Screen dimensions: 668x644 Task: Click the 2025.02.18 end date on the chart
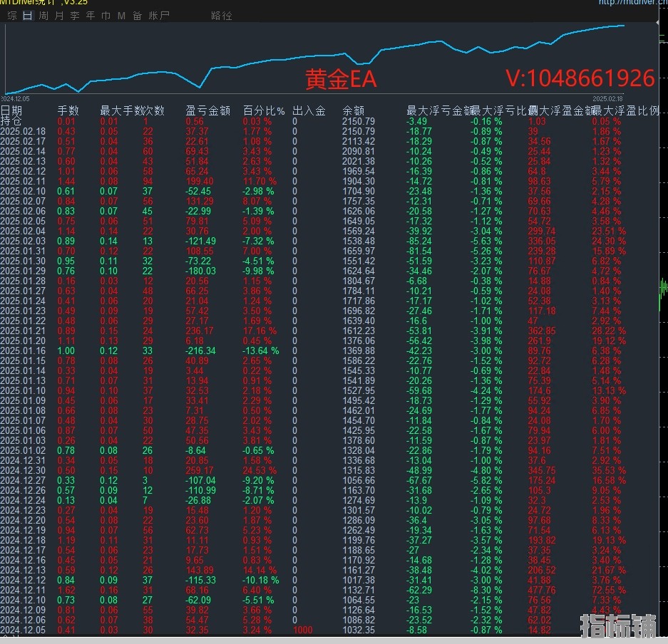[607, 99]
